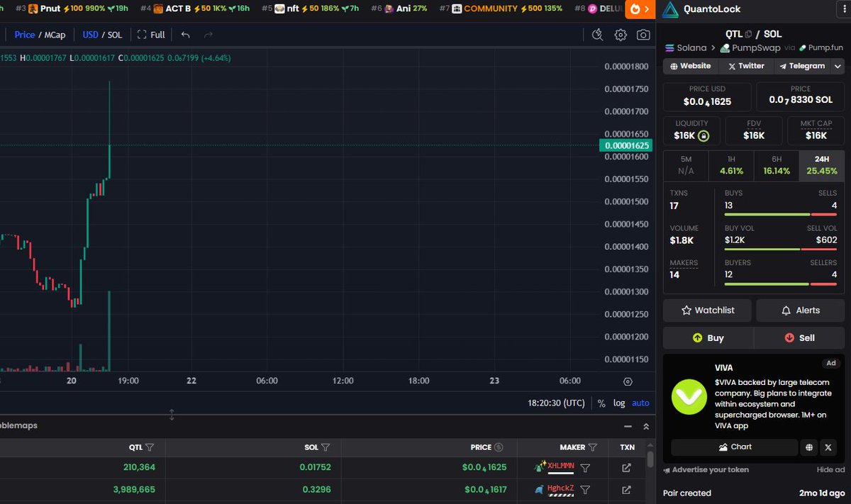Click the red Sell button

[x=799, y=338]
